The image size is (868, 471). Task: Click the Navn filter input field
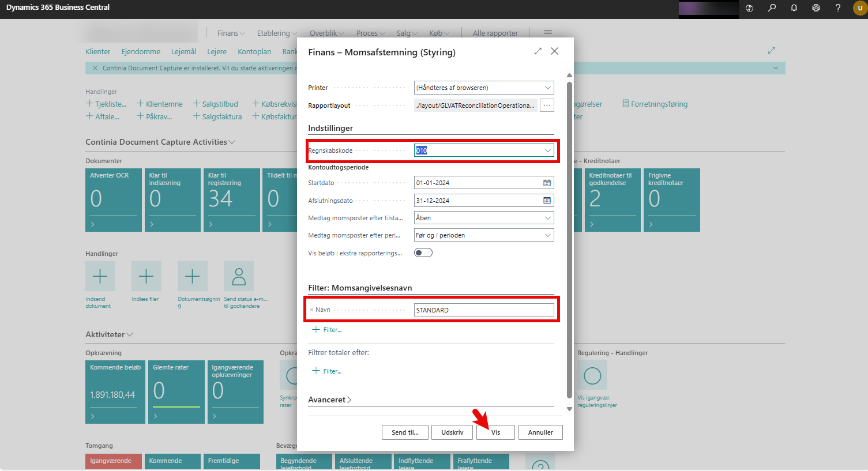(483, 310)
